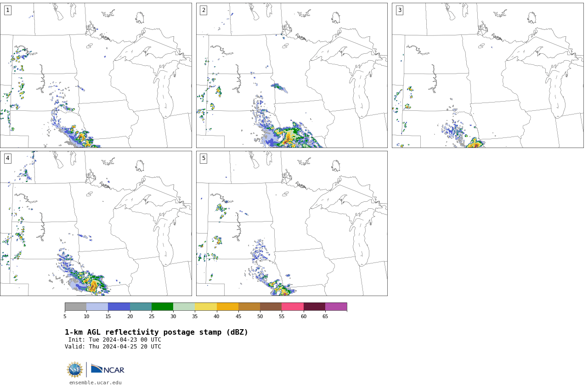
Task: Click the panel number 3 label box
Action: (x=399, y=10)
